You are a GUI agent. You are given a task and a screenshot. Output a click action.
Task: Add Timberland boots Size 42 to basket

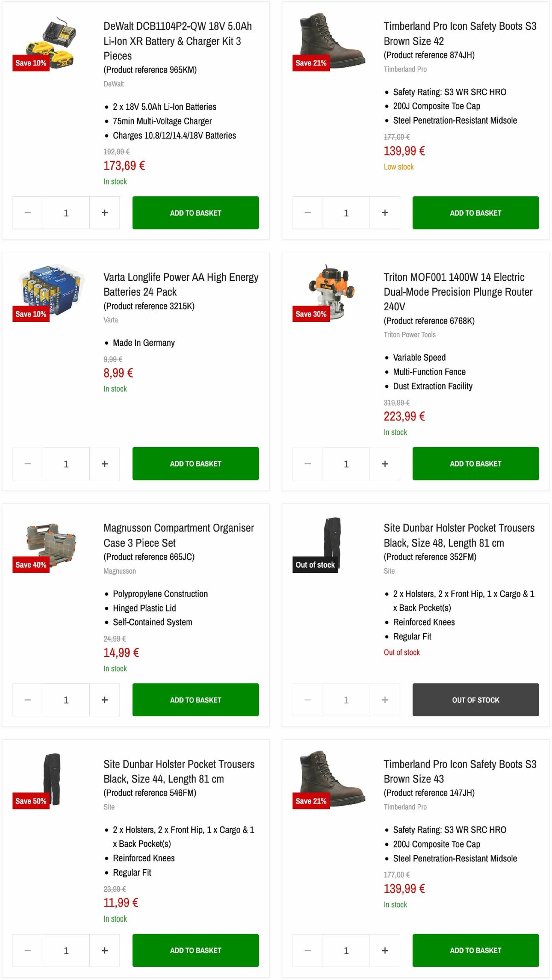(475, 212)
